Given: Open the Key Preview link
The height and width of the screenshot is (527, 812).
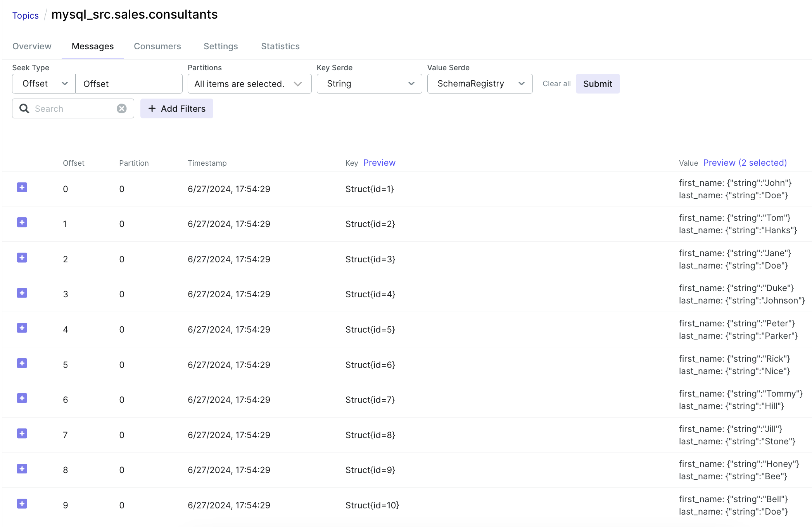Looking at the screenshot, I should [x=379, y=163].
